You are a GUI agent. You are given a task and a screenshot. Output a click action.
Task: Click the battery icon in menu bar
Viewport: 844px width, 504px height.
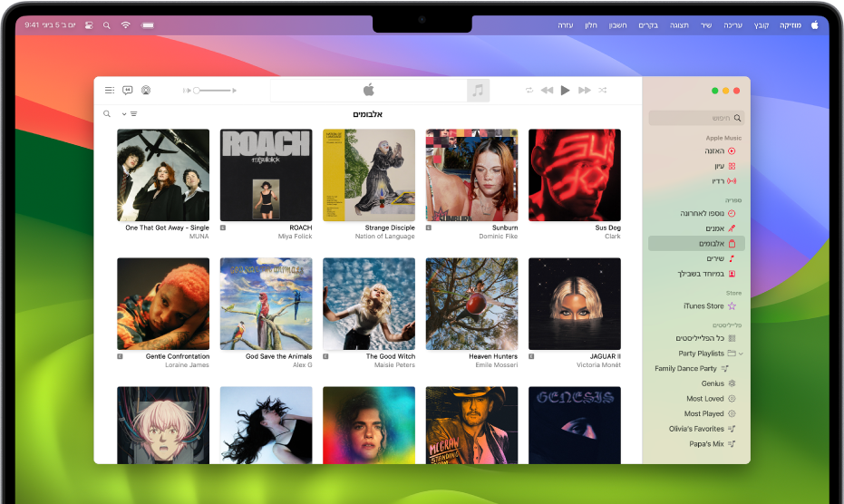148,25
